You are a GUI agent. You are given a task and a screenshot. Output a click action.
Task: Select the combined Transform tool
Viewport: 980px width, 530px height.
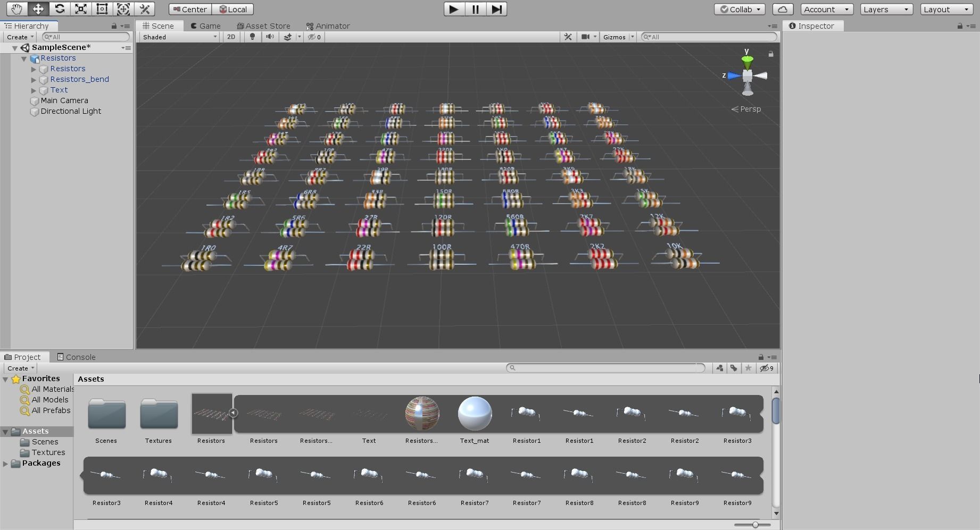click(123, 9)
